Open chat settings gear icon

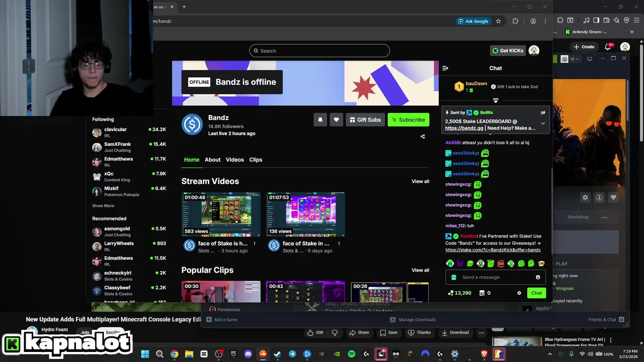point(519,293)
